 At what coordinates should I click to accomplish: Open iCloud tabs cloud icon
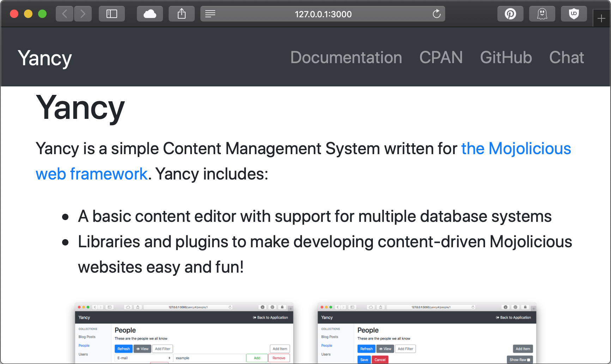(x=150, y=14)
